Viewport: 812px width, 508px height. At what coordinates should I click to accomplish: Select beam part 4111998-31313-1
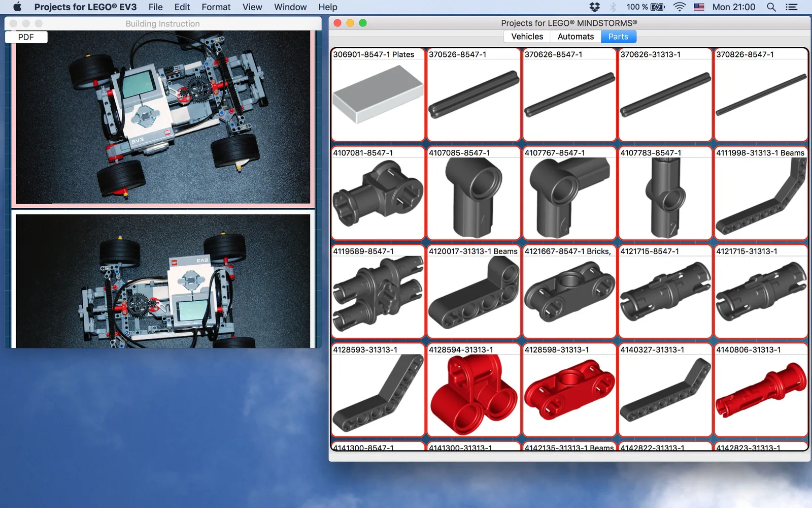pos(761,193)
